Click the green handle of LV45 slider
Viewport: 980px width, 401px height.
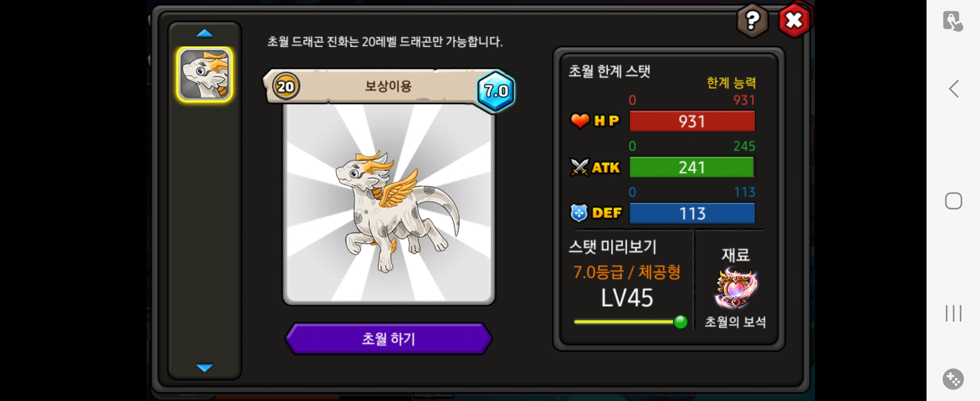click(x=680, y=322)
